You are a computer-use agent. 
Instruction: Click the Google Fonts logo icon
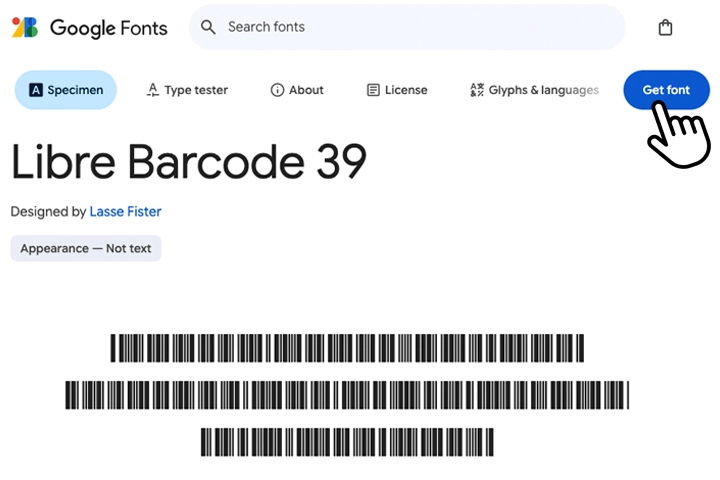point(25,28)
